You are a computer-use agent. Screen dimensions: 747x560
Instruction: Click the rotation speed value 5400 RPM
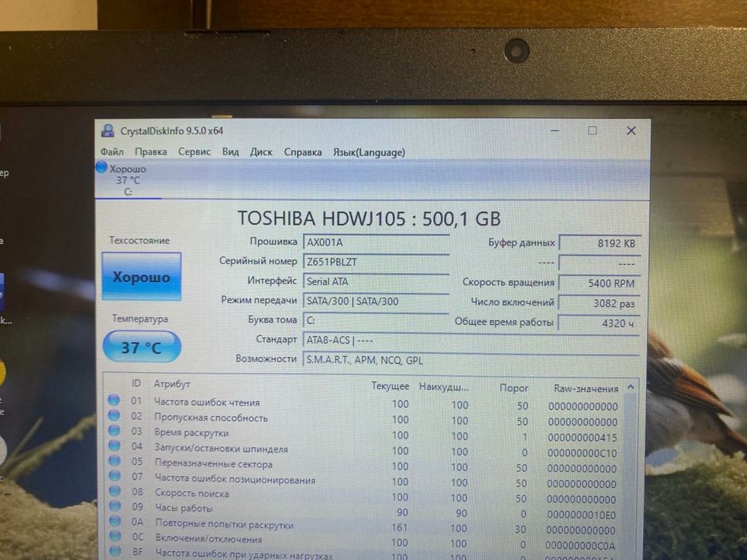pos(600,283)
